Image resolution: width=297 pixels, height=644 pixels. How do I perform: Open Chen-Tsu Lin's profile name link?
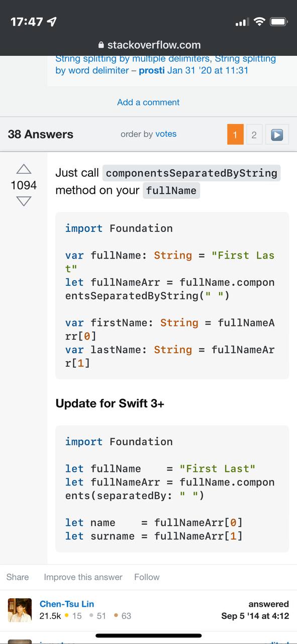coord(67,604)
